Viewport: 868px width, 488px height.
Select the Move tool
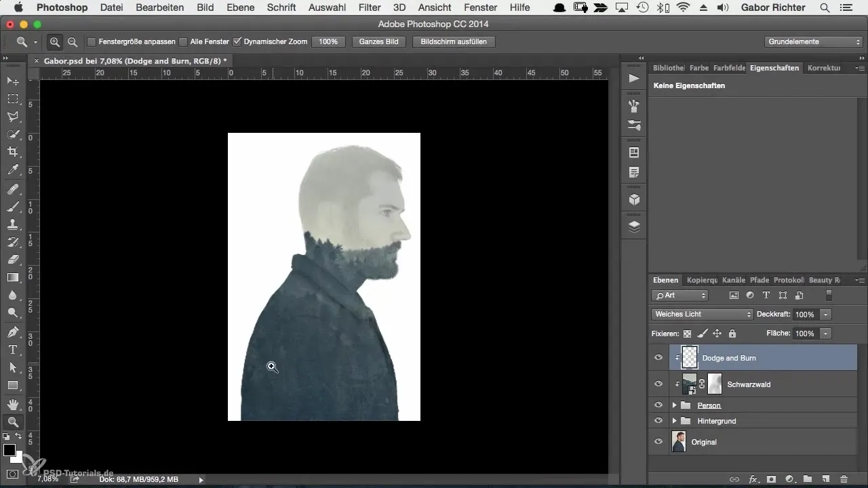pos(13,81)
